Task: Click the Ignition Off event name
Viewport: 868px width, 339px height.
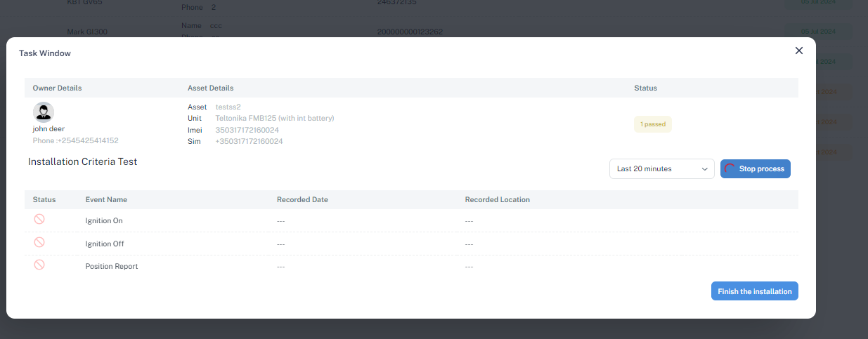Action: click(105, 244)
